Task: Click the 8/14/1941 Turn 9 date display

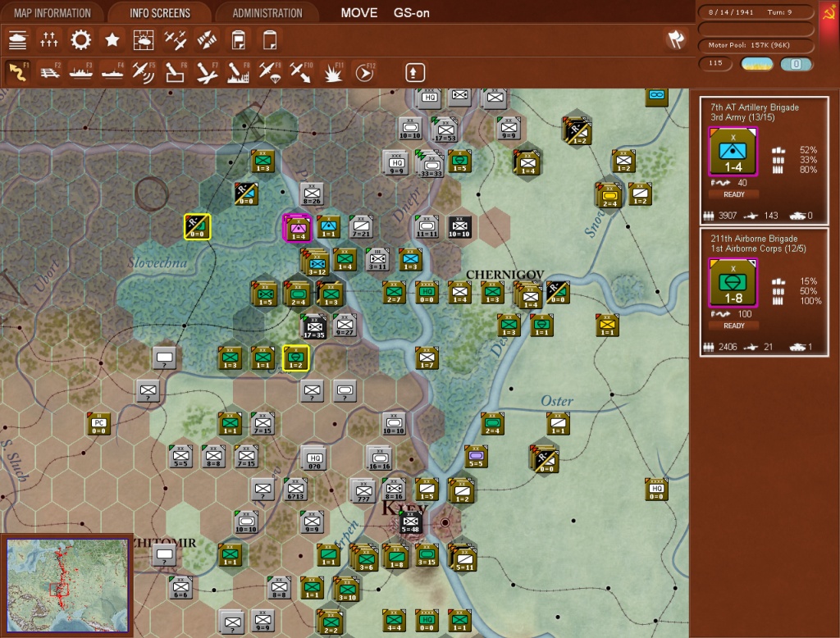Action: [756, 11]
